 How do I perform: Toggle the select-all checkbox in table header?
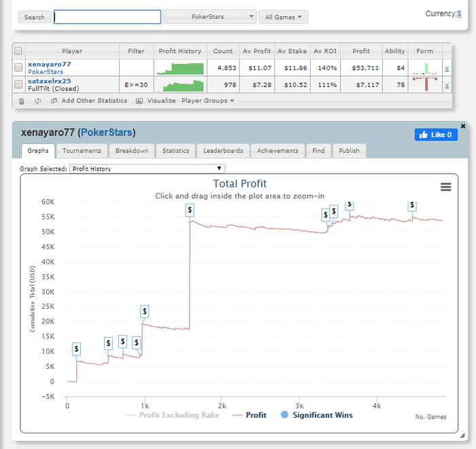click(x=18, y=51)
